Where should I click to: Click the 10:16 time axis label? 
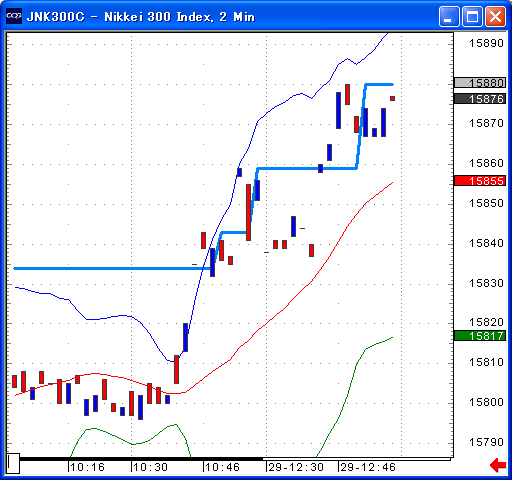pyautogui.click(x=87, y=467)
